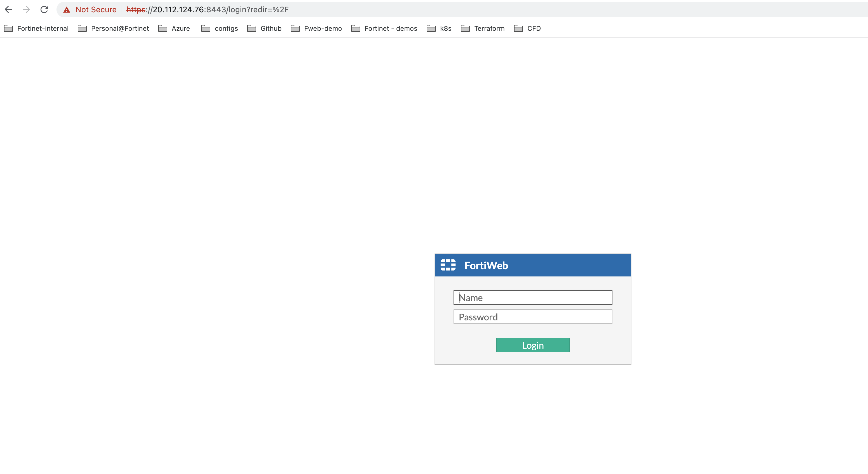Open the Fweb-demo bookmark folder
The height and width of the screenshot is (474, 868).
[316, 28]
